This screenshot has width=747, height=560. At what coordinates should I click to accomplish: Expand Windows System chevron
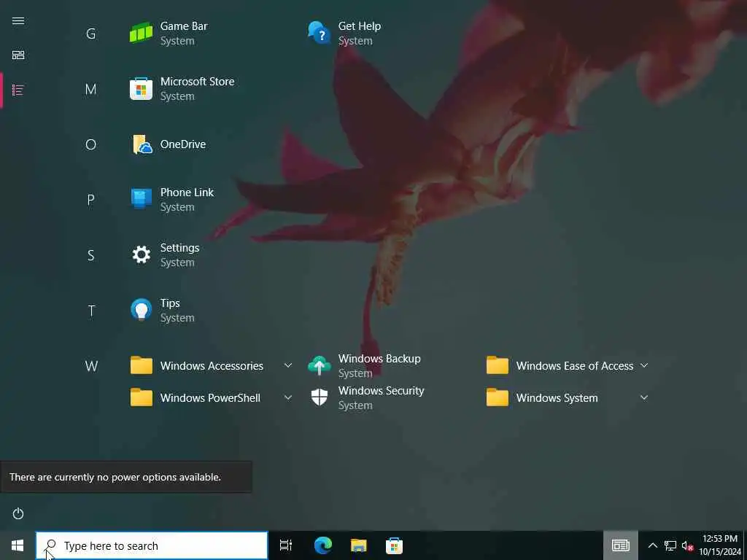644,397
